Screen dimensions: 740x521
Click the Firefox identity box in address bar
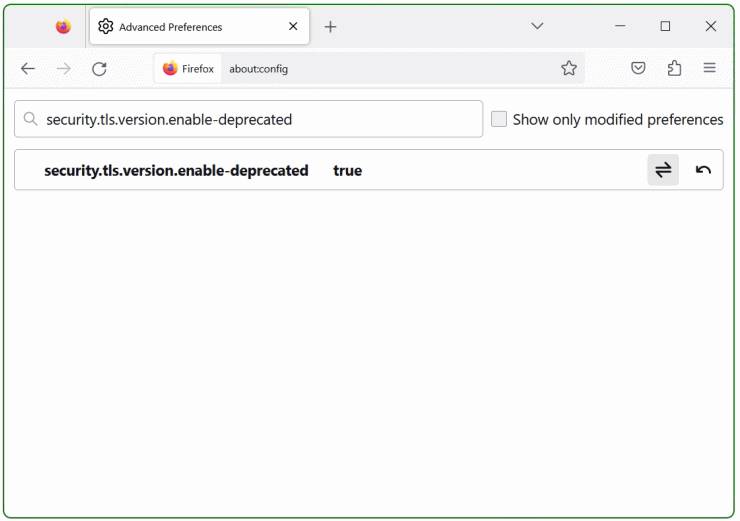[188, 69]
